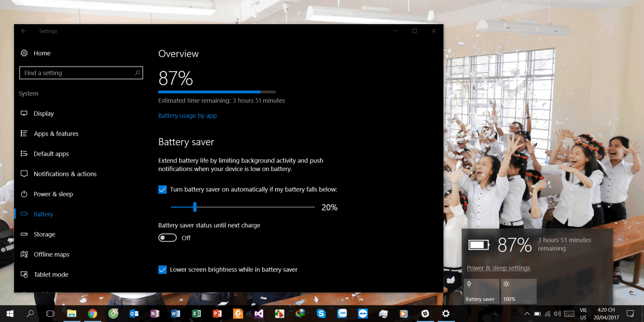The width and height of the screenshot is (644, 322).
Task: Open the Cốc Cốc browser taskbar icon
Action: click(114, 314)
